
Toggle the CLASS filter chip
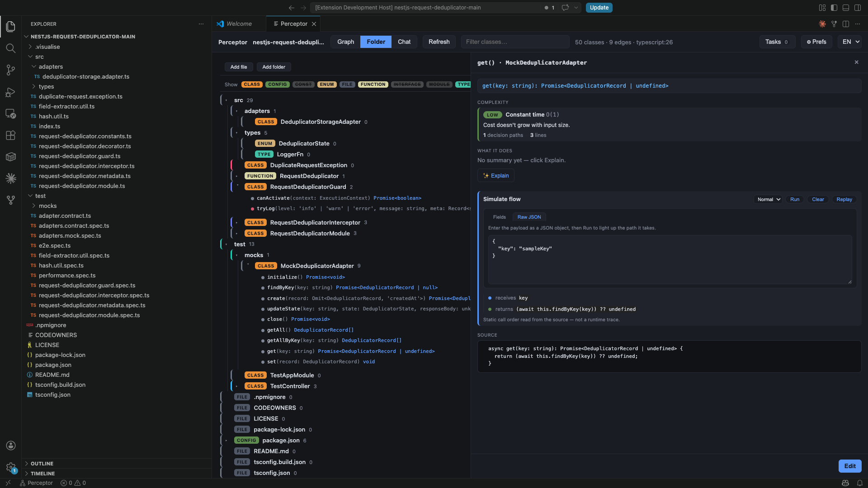pyautogui.click(x=252, y=84)
